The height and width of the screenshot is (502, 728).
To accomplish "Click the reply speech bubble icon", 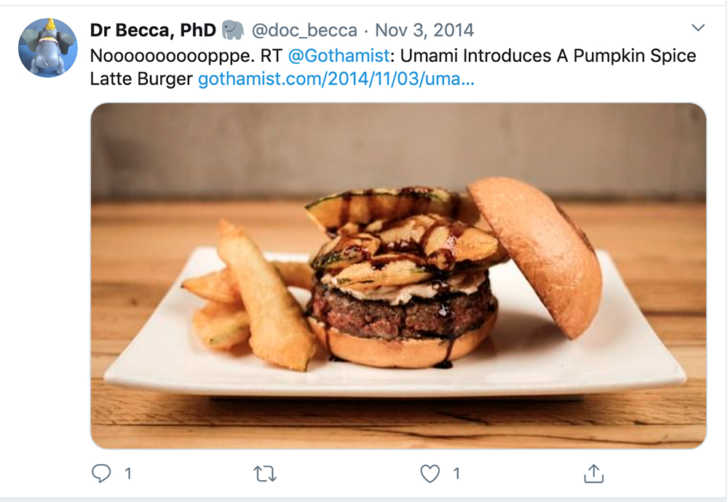I will 101,473.
